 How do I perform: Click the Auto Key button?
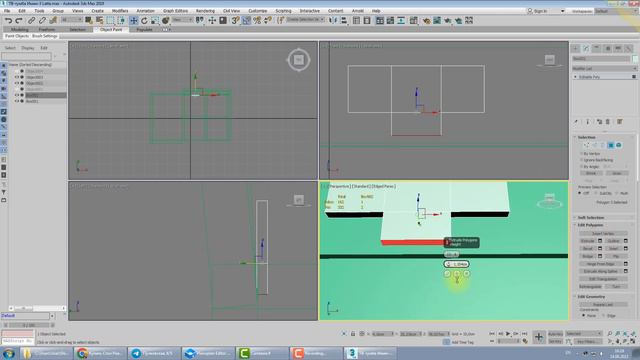(555, 334)
